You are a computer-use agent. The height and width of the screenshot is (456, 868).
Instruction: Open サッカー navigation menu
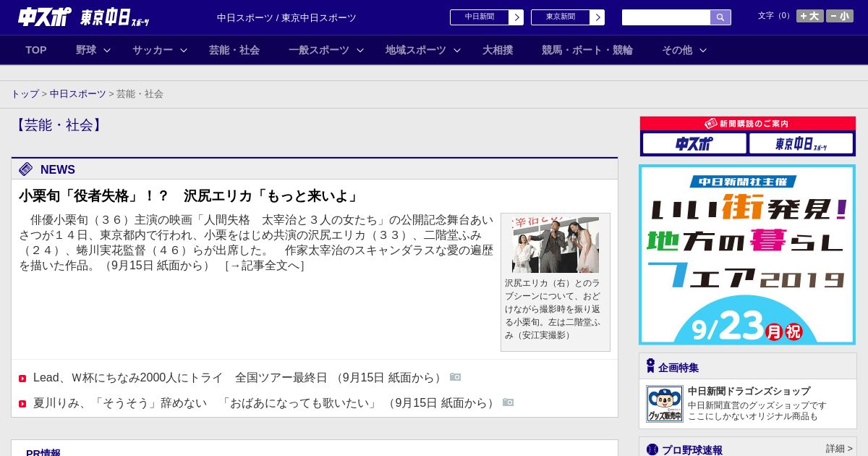click(153, 50)
